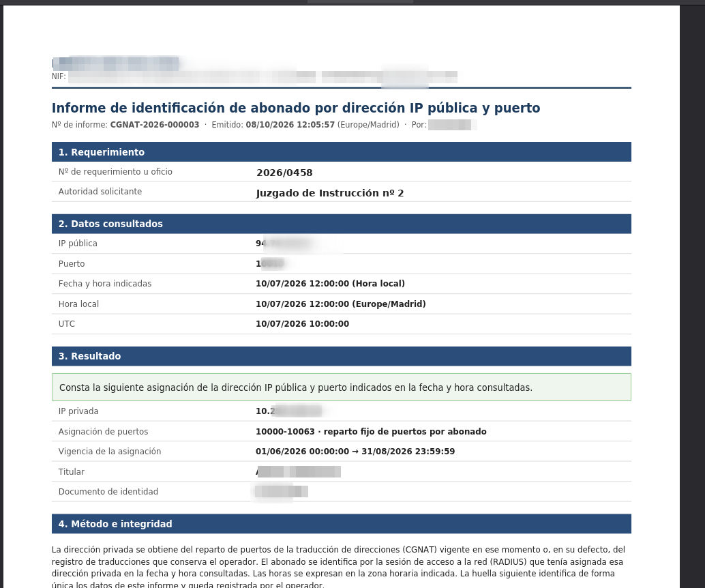Click the 'Asignación de puertos' label
This screenshot has width=705, height=588.
coord(103,431)
